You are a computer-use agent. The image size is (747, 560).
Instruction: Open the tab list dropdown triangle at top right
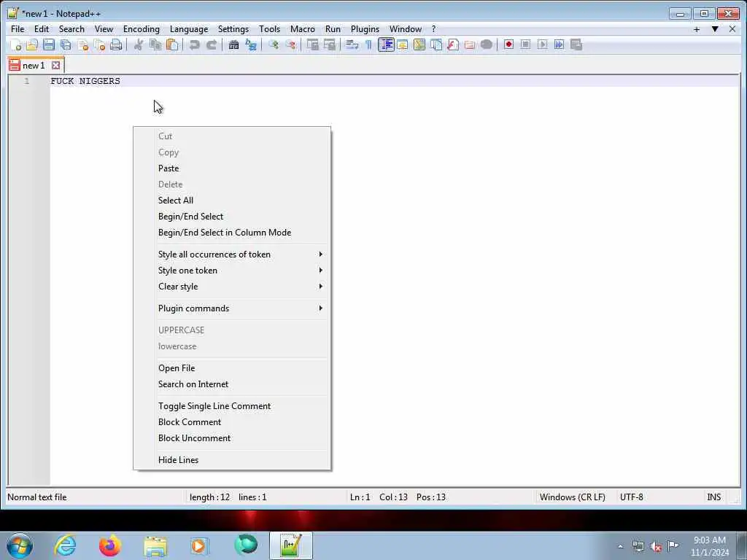715,29
